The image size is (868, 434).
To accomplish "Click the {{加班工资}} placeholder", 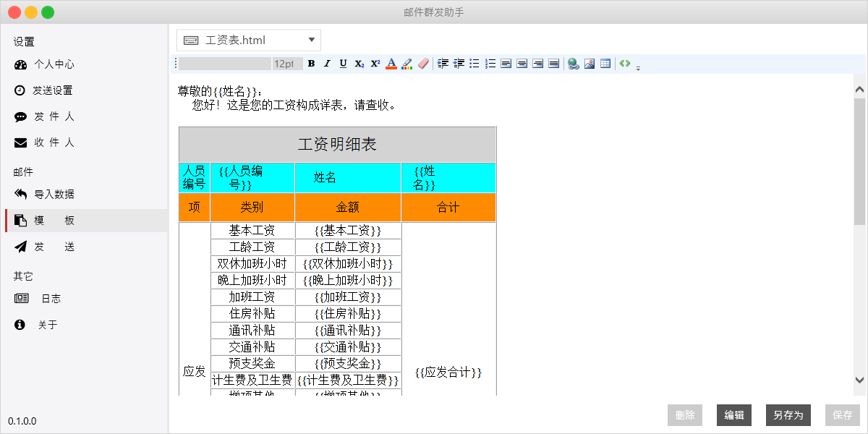I will [348, 297].
